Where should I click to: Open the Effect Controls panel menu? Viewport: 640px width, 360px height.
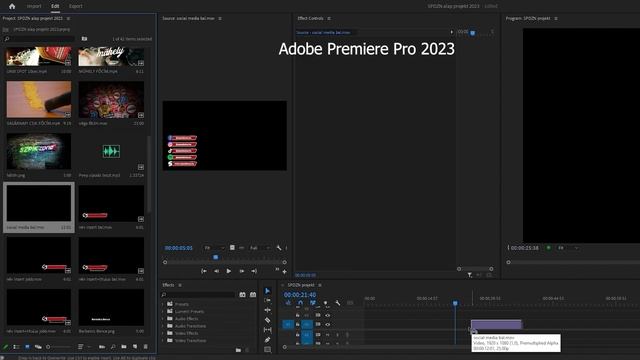(x=329, y=18)
